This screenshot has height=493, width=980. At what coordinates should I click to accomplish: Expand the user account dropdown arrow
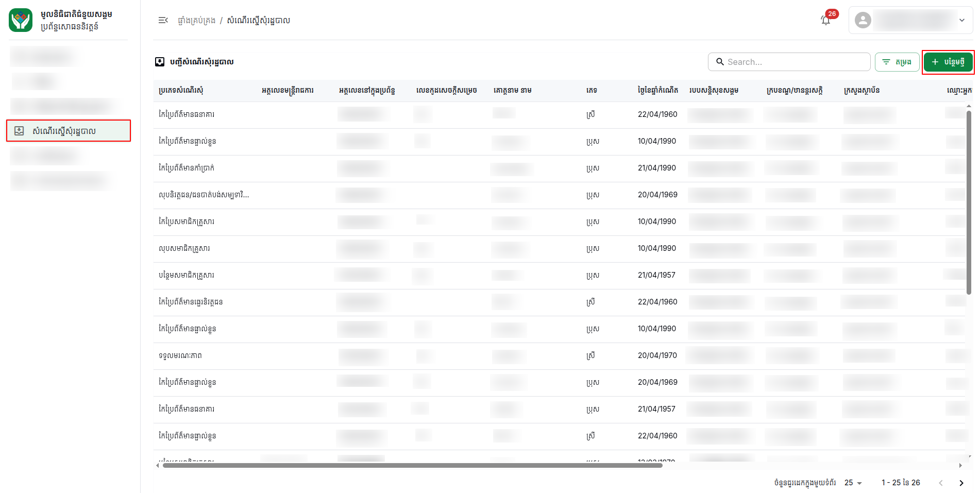pos(961,20)
